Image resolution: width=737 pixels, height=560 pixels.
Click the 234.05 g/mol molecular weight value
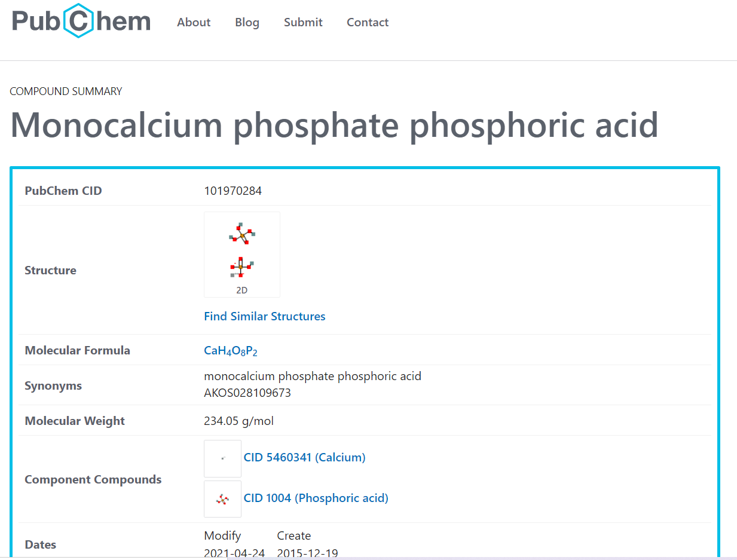[x=239, y=421]
